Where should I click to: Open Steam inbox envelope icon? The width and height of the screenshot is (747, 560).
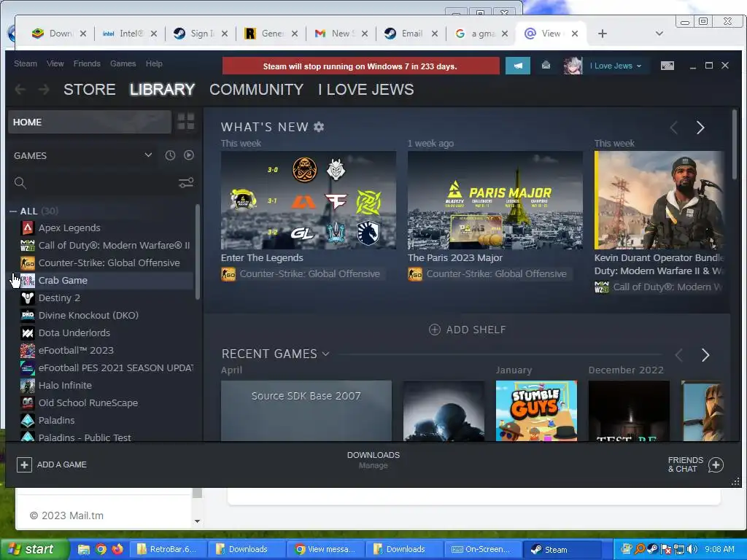[x=546, y=66]
